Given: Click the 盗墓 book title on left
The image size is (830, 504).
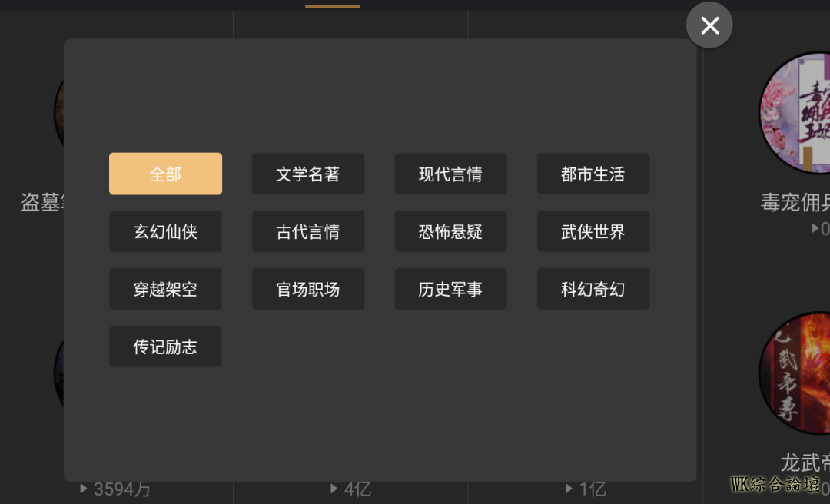Looking at the screenshot, I should pyautogui.click(x=41, y=202).
